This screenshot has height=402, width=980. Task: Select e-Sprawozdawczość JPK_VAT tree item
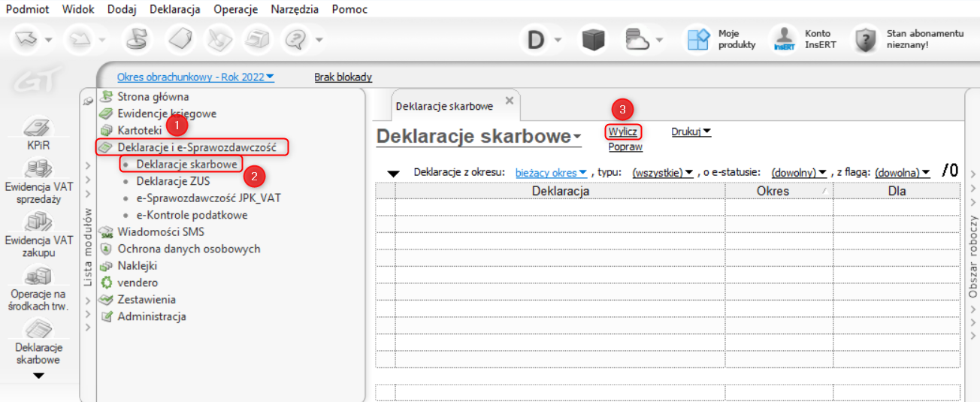[209, 198]
